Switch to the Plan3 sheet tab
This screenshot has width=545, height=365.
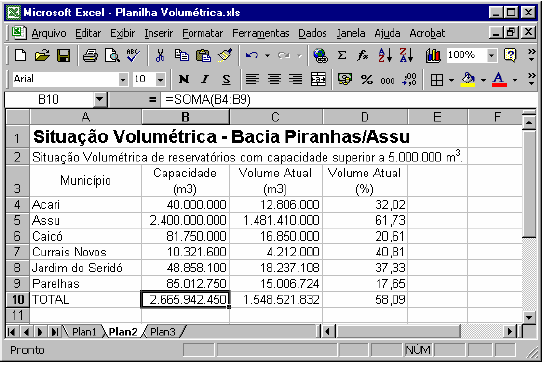tap(163, 332)
